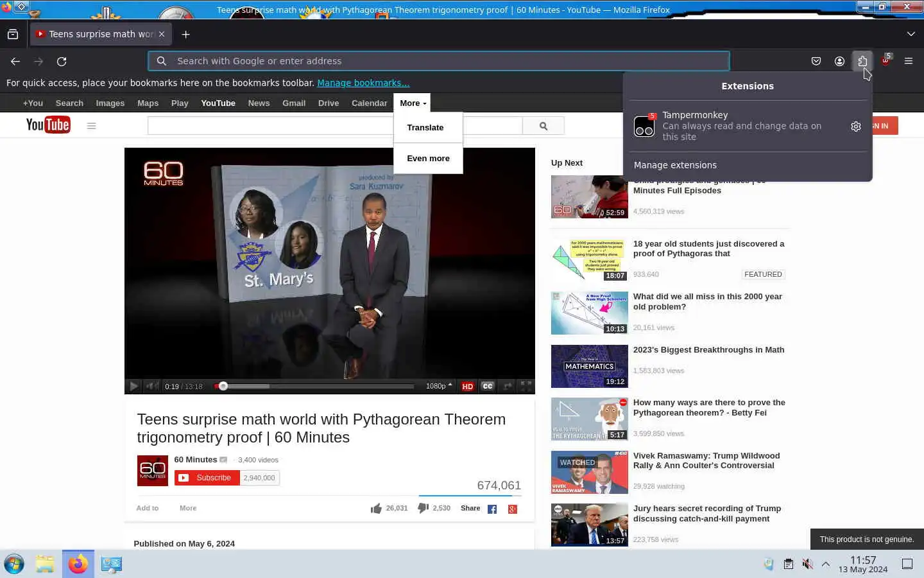Open the YouTube guide hamburger menu
This screenshot has width=924, height=578.
click(91, 126)
